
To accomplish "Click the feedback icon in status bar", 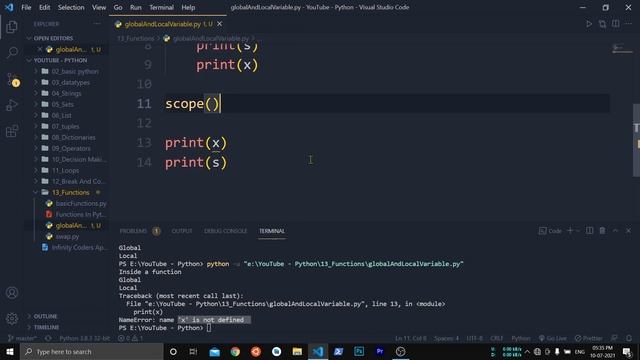I will pos(614,338).
